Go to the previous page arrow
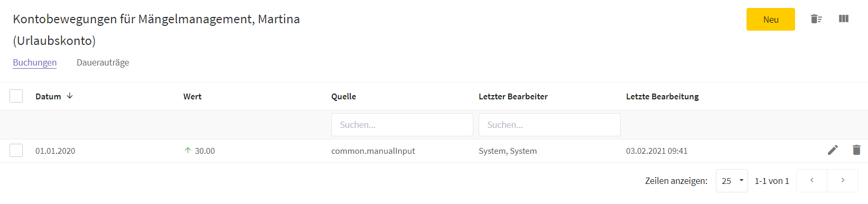This screenshot has height=204, width=868. pyautogui.click(x=811, y=180)
